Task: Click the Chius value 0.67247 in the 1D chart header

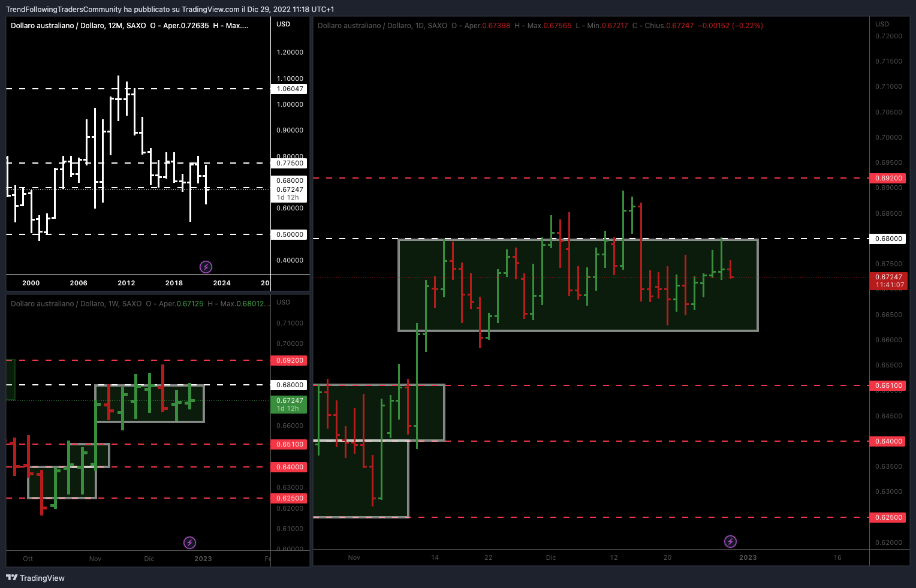Action: point(680,26)
